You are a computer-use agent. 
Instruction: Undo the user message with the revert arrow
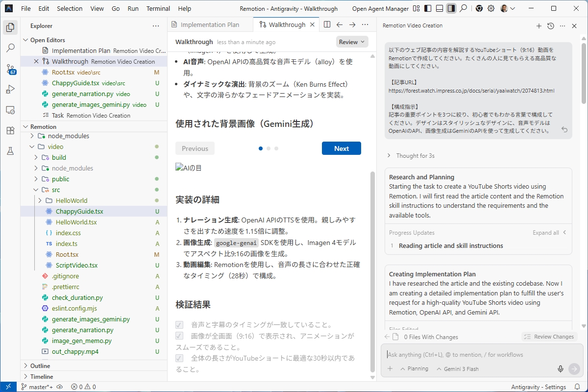564,130
